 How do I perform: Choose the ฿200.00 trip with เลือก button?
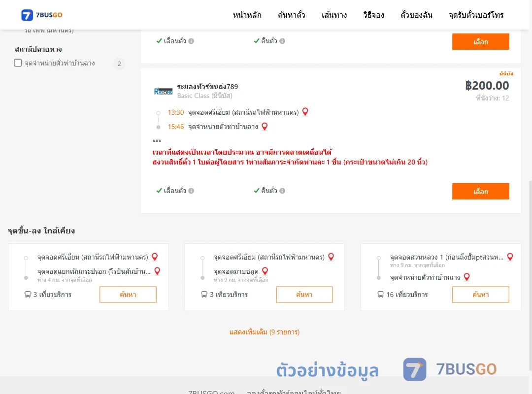(480, 192)
